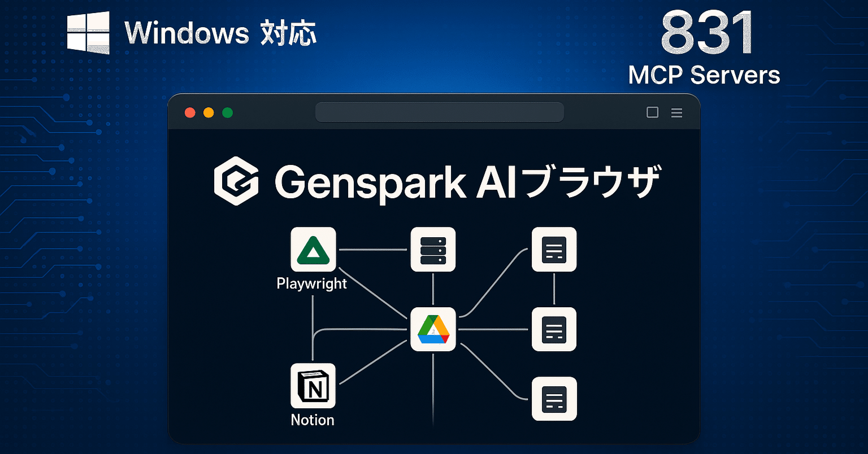Screen dimensions: 868x454
Task: Click the central Google Drive icon
Action: tap(433, 329)
